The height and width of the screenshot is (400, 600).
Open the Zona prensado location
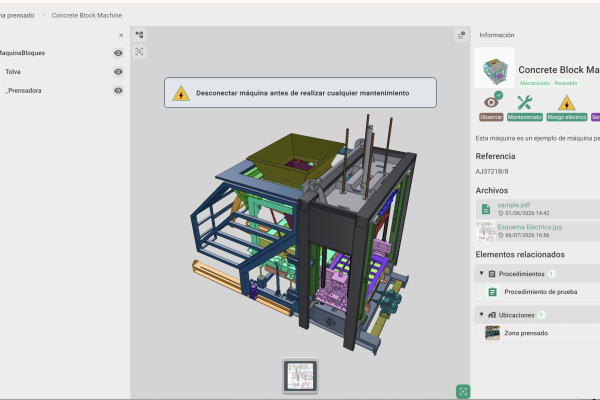pyautogui.click(x=526, y=333)
